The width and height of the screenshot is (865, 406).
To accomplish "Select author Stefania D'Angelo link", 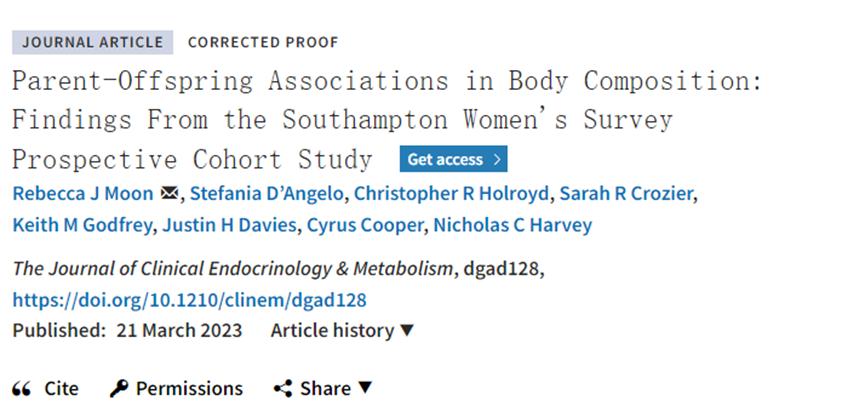I will point(267,194).
